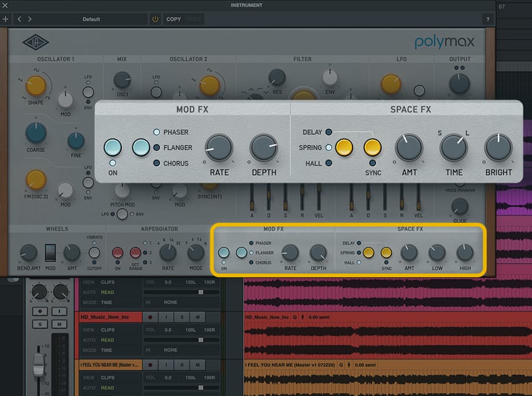This screenshot has width=532, height=396.
Task: Click the Oscillator 1 COARSE tuning knob
Action: [36, 134]
